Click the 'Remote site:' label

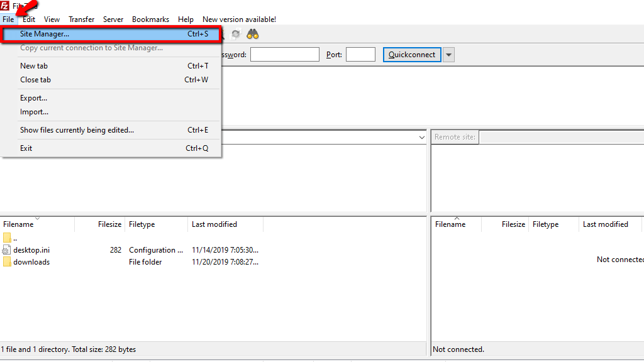coord(455,137)
